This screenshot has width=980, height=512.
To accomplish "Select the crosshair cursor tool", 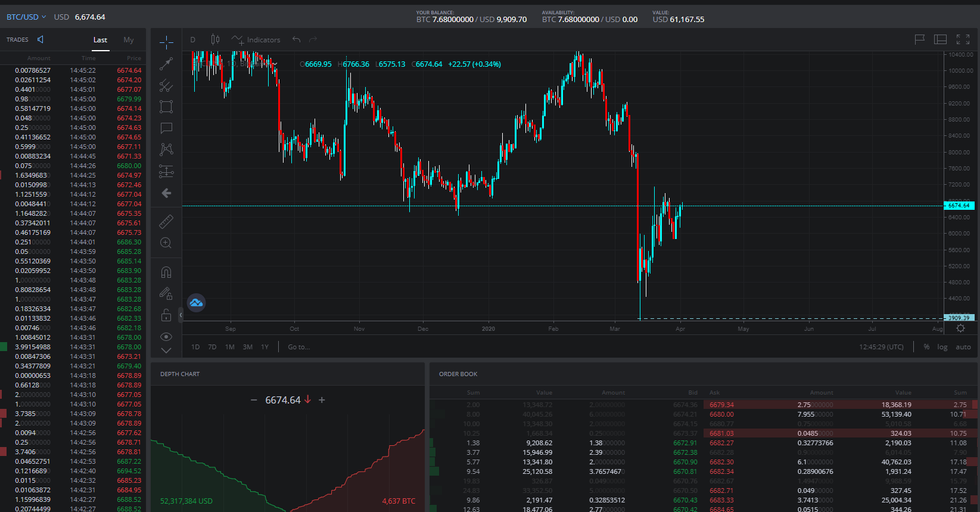I will (166, 42).
